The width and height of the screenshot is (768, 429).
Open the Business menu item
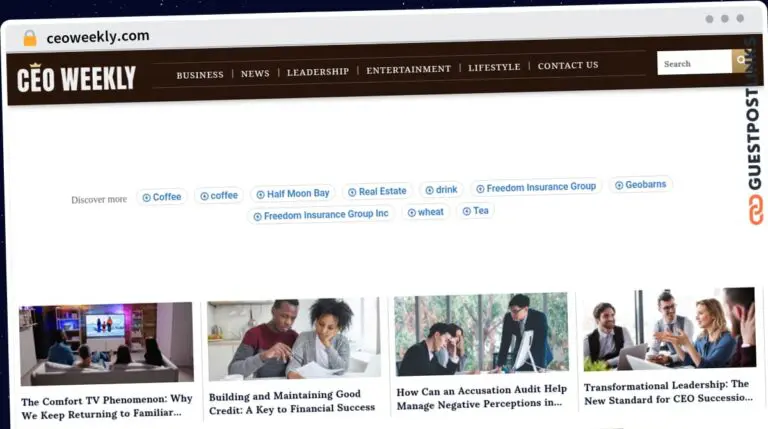coord(200,75)
